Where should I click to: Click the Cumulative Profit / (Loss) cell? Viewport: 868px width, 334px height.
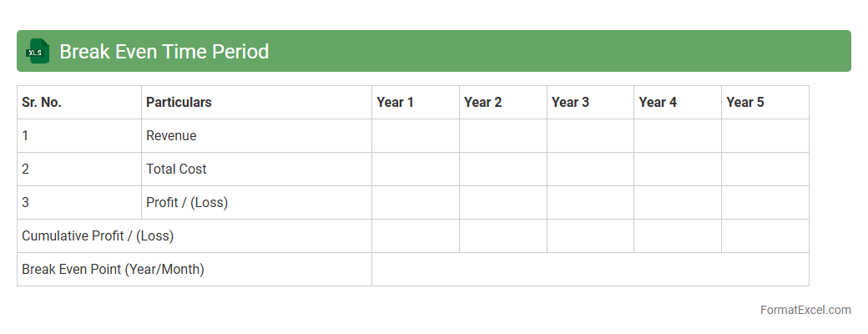pos(98,236)
